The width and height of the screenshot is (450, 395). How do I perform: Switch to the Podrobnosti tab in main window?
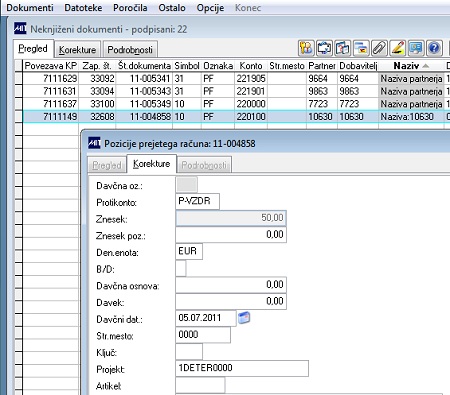(x=130, y=50)
